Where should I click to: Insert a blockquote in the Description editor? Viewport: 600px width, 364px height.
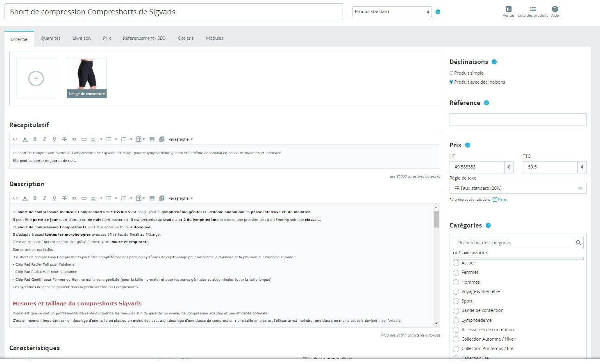pyautogui.click(x=74, y=198)
